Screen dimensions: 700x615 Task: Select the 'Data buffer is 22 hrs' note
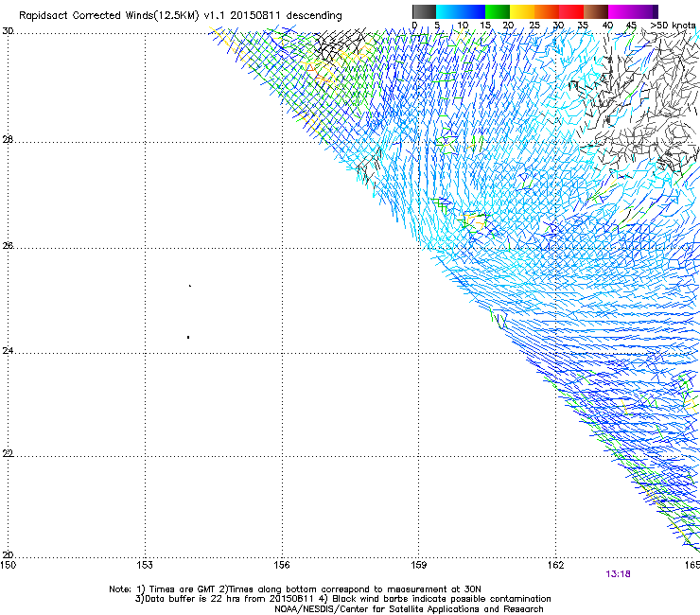[x=193, y=599]
